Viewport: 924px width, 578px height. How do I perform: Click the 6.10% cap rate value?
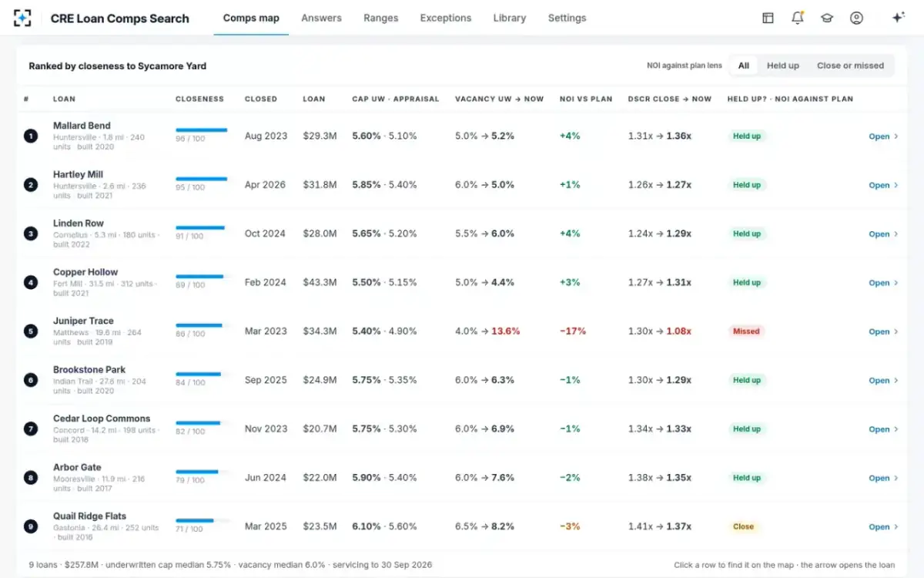pos(367,526)
